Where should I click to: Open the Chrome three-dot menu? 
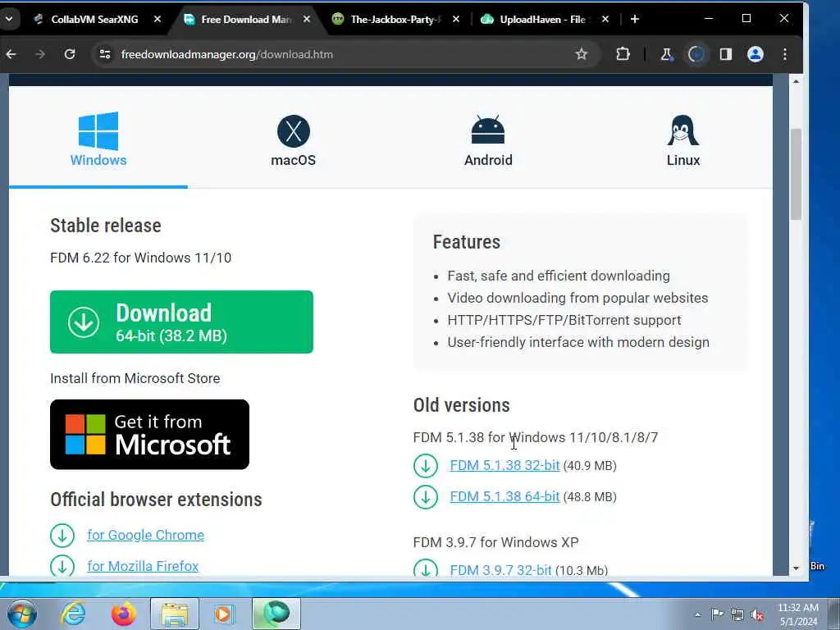pyautogui.click(x=785, y=54)
